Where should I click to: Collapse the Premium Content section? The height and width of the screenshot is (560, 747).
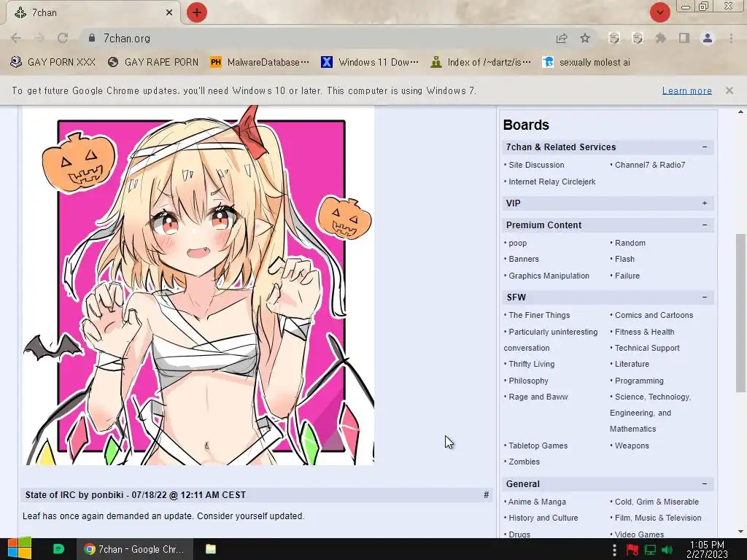tap(705, 225)
